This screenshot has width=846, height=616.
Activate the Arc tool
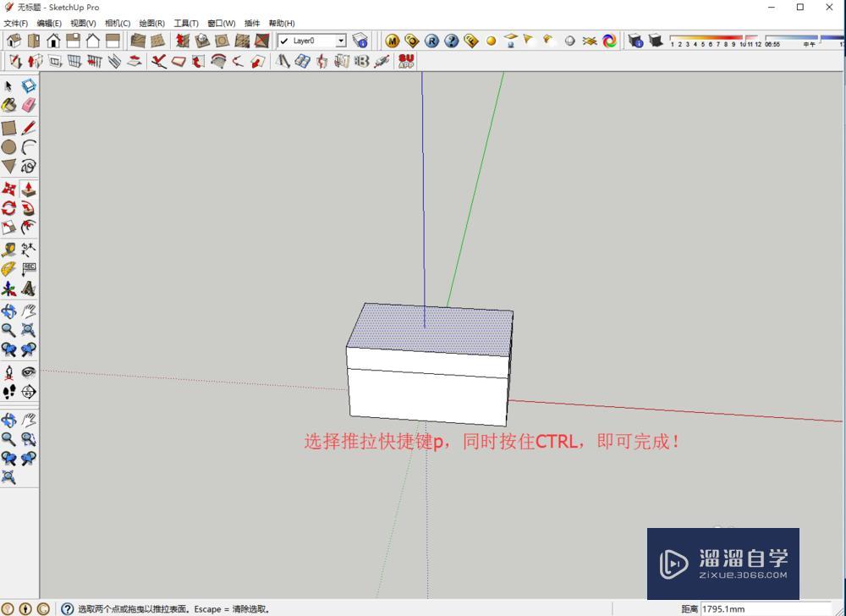[x=29, y=146]
